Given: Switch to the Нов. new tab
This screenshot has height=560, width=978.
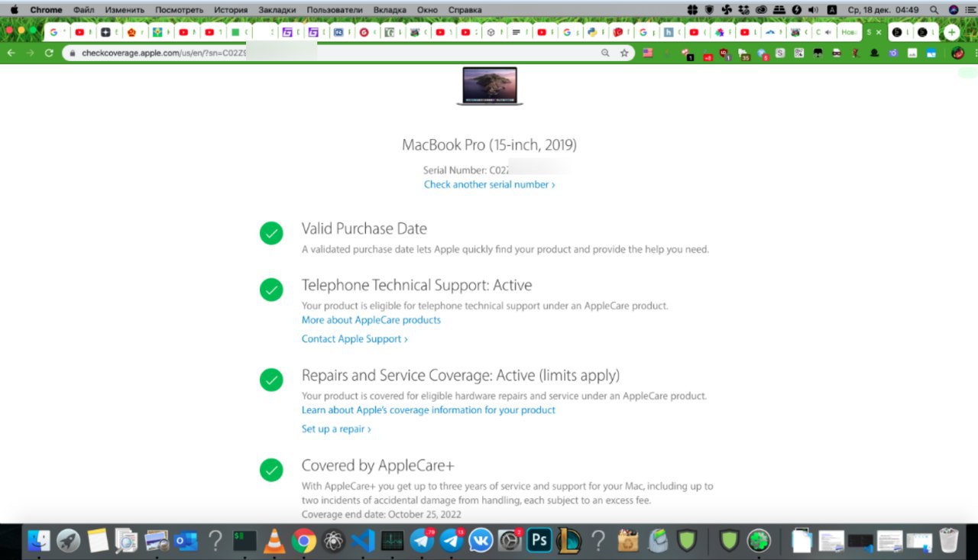Looking at the screenshot, I should coord(849,32).
